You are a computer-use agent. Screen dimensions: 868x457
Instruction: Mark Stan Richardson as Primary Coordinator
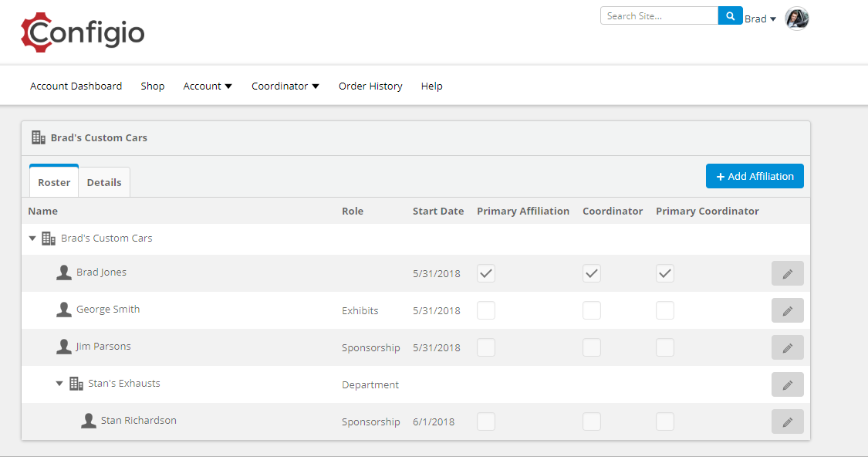click(664, 421)
